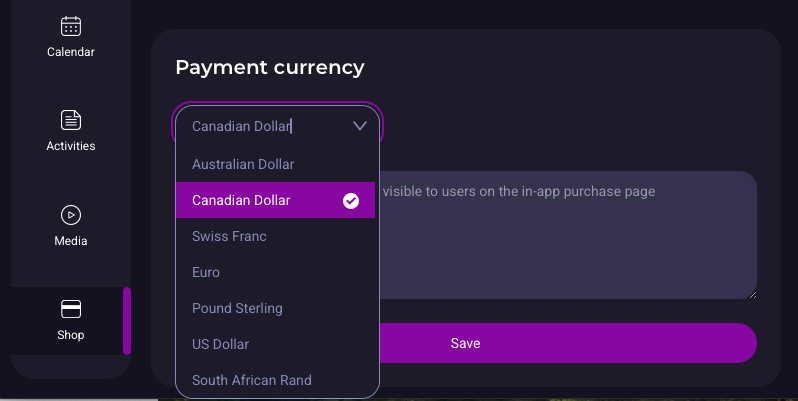Viewport: 798px width, 401px height.
Task: Choose the Pound Sterling option
Action: 237,308
